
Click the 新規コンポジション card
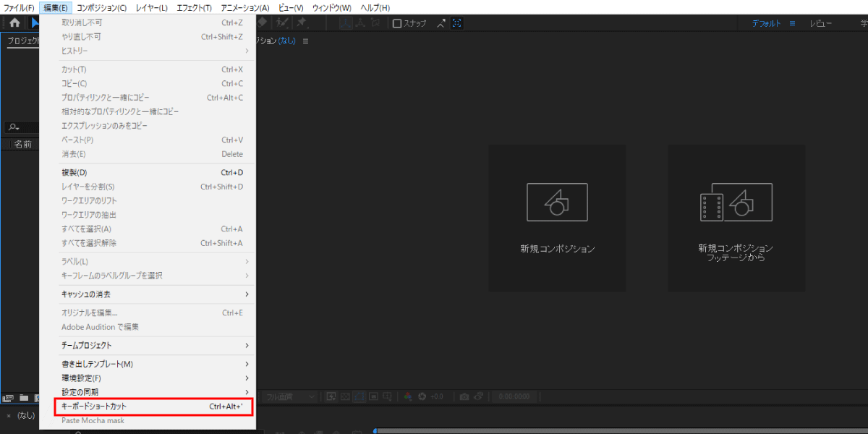(x=557, y=218)
